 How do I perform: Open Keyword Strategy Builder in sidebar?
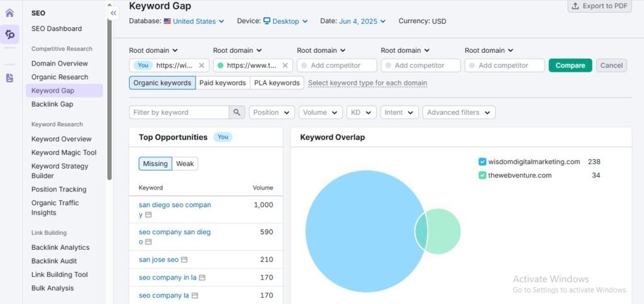coord(60,171)
